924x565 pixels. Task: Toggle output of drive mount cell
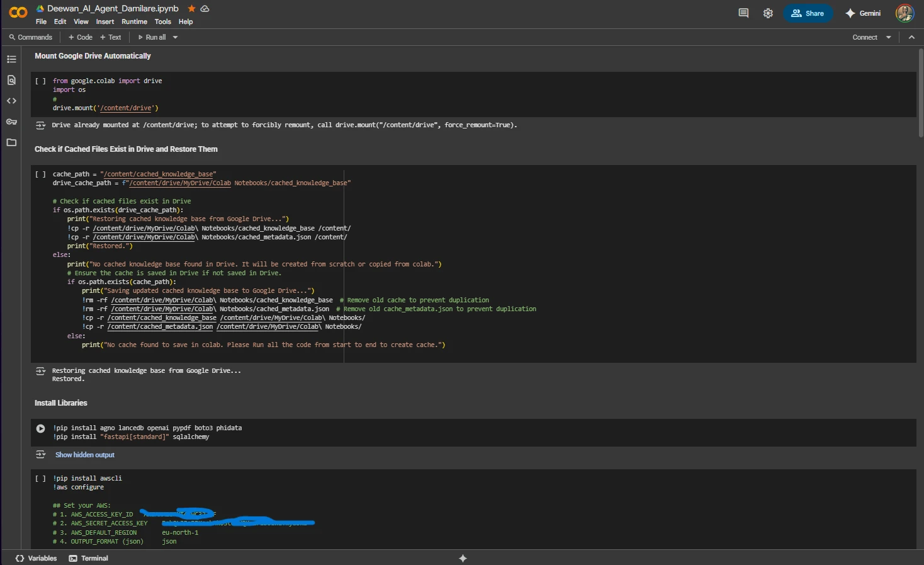point(40,125)
